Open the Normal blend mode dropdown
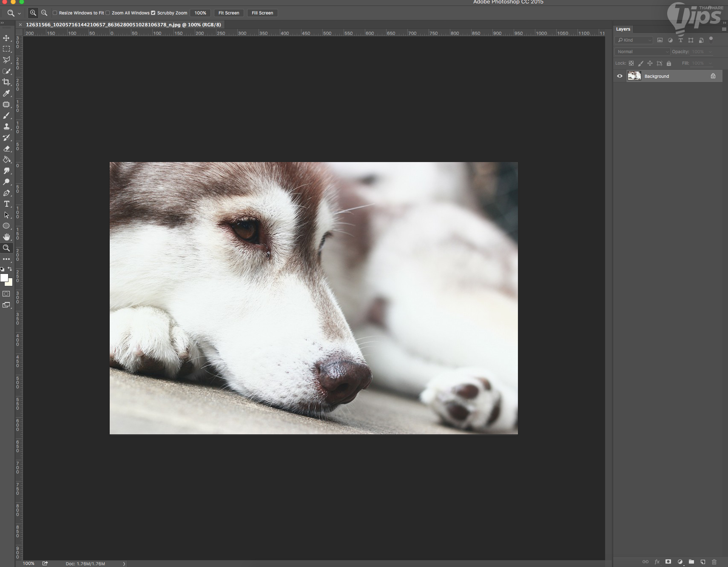This screenshot has height=567, width=728. click(642, 52)
